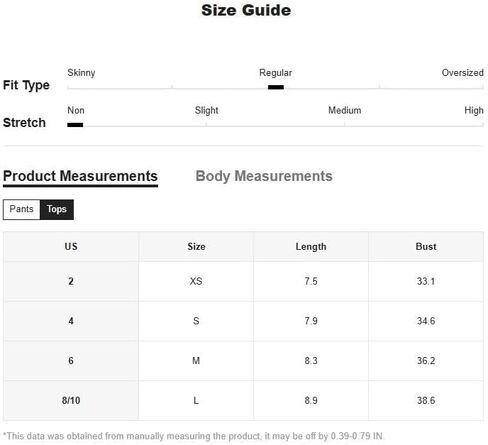The width and height of the screenshot is (488, 445).
Task: Click the Length column header
Action: (x=311, y=247)
